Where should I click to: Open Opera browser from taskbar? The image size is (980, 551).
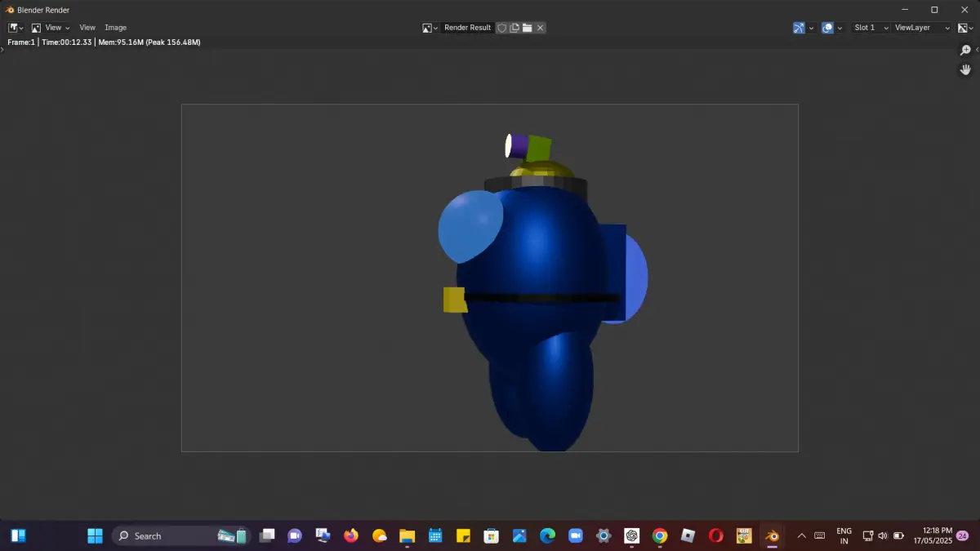(x=715, y=535)
